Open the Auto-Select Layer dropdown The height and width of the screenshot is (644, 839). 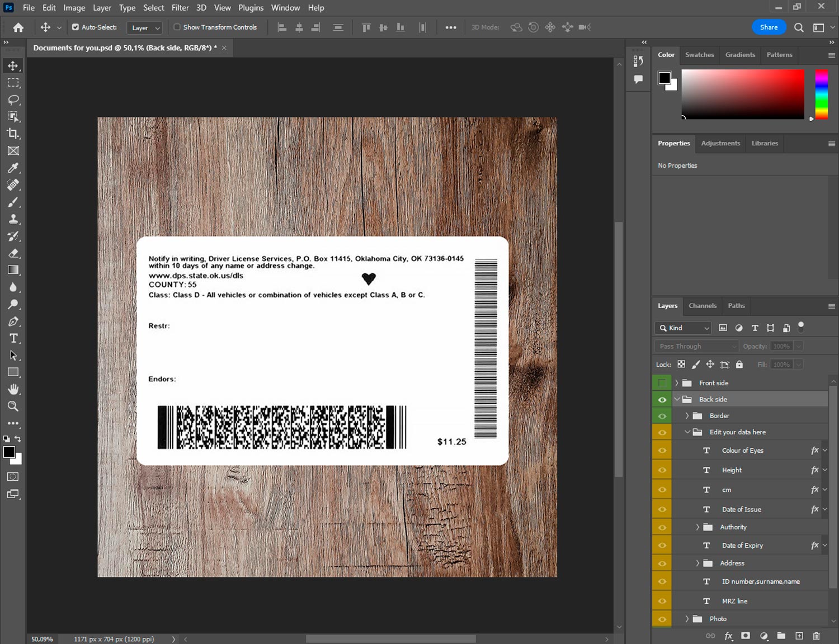pyautogui.click(x=145, y=28)
